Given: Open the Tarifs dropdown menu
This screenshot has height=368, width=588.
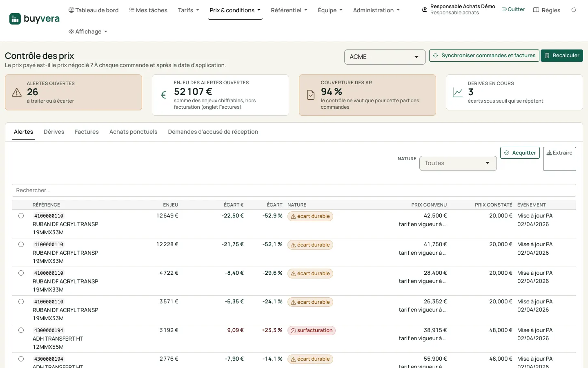Looking at the screenshot, I should click(x=188, y=10).
